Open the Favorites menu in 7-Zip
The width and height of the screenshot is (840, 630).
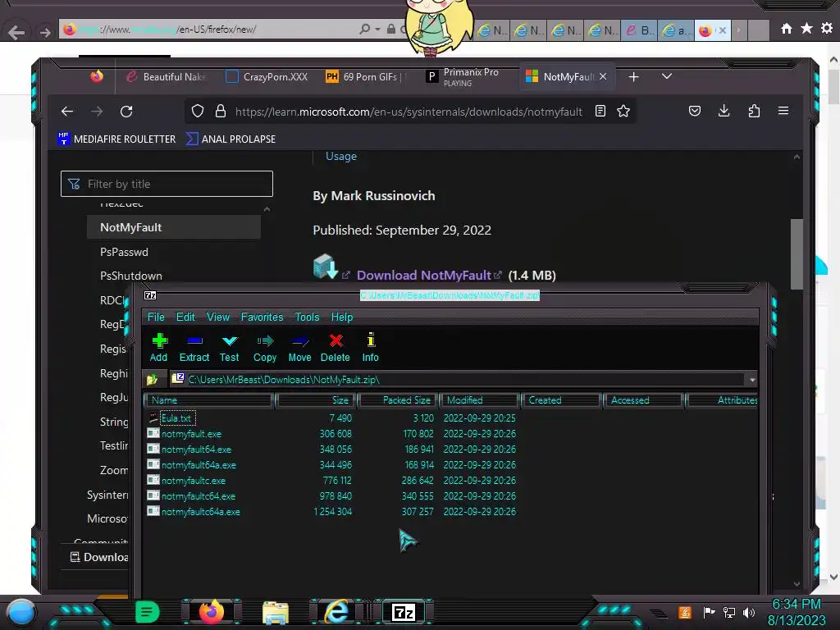pos(262,317)
